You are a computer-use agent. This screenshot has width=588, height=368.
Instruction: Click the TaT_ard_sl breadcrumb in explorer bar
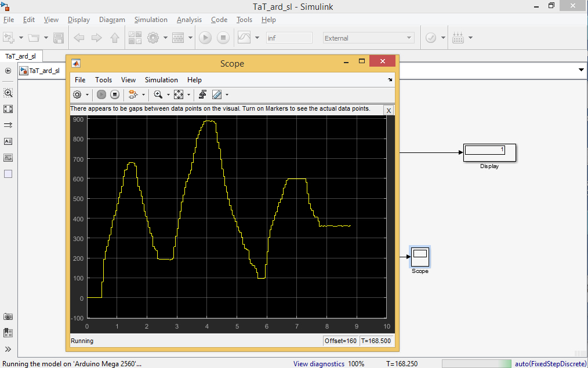pyautogui.click(x=44, y=71)
